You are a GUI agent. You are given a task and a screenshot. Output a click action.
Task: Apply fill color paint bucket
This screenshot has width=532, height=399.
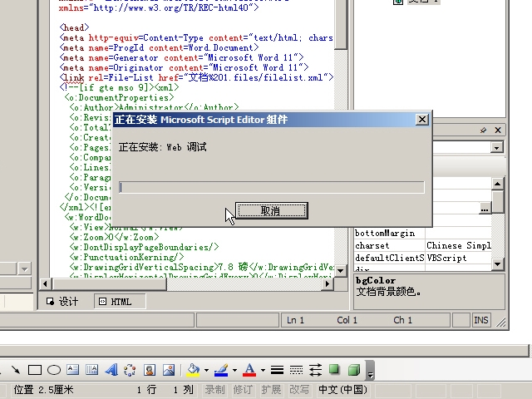pos(193,370)
